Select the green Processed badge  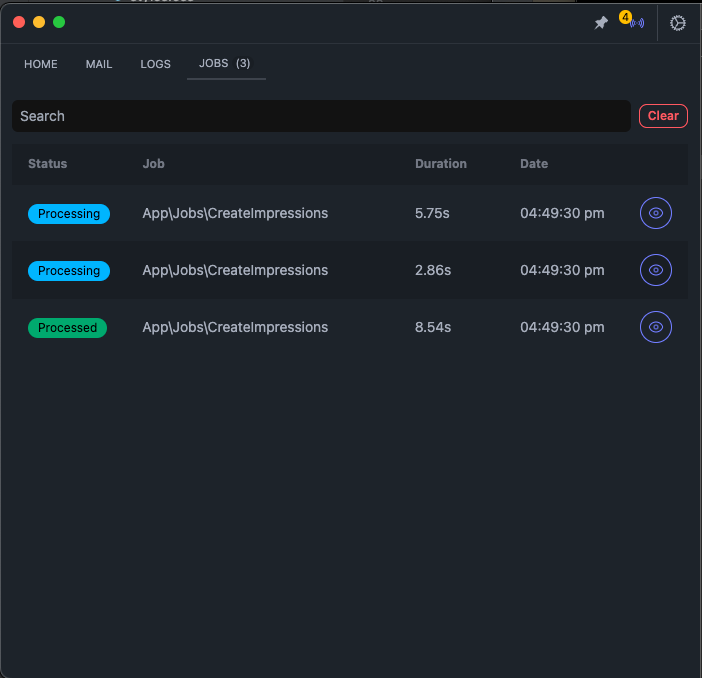[67, 327]
